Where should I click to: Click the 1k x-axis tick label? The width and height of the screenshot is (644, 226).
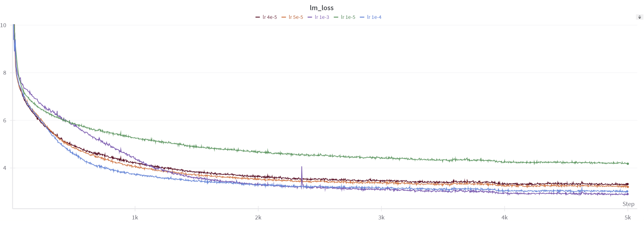(135, 218)
